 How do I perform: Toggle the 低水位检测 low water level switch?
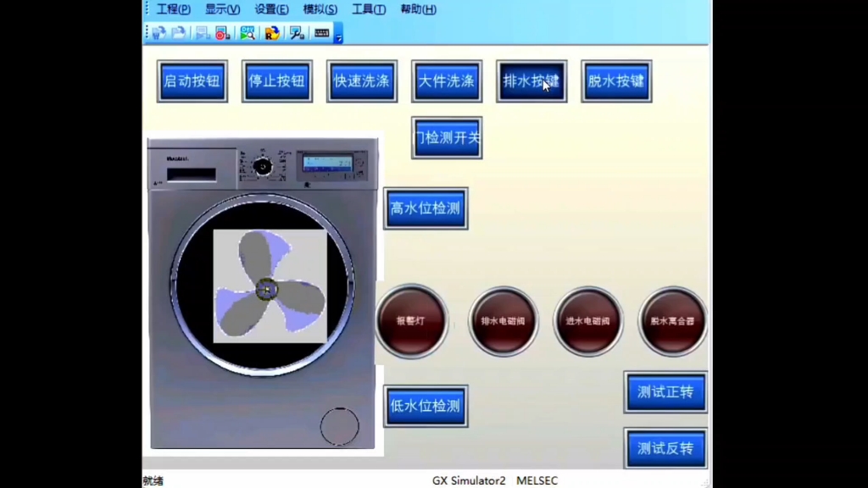pos(426,406)
